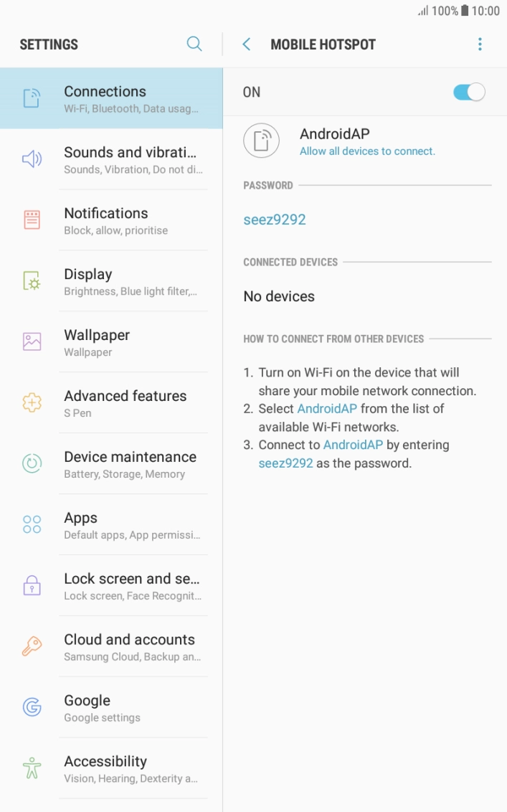The height and width of the screenshot is (812, 507).
Task: Tap the back chevron next to Mobile Hotspot
Action: (246, 44)
